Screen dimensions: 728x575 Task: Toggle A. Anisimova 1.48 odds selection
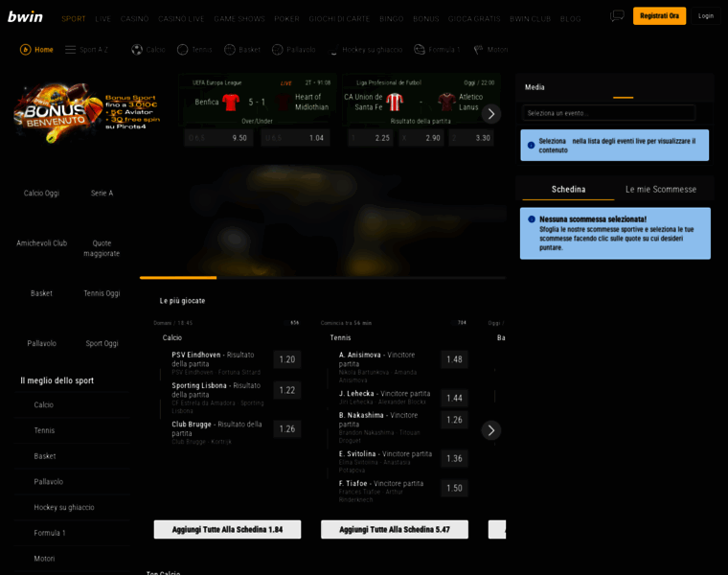(x=454, y=359)
